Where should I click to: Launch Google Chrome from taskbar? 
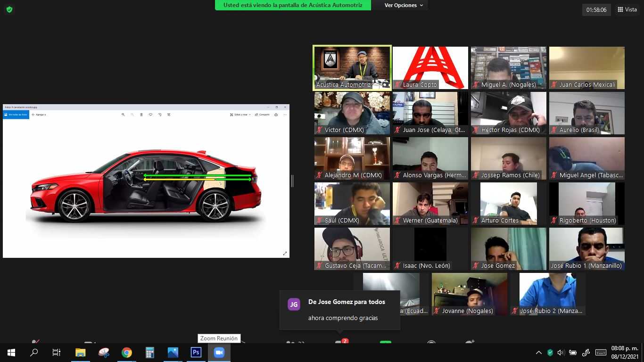point(126,353)
